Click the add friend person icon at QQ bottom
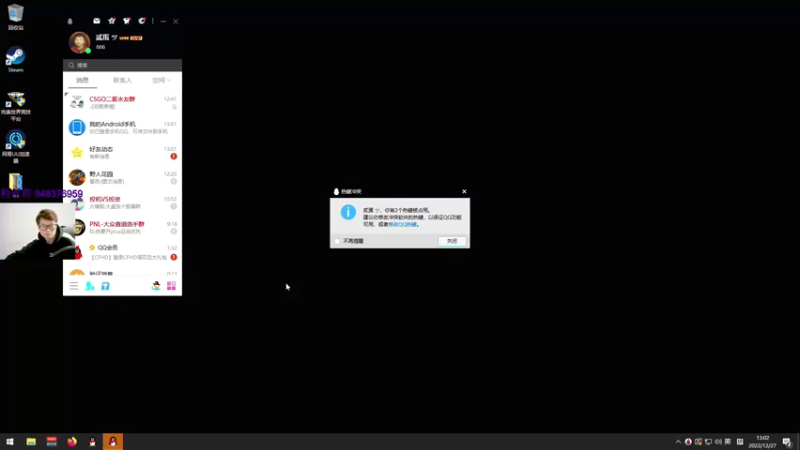Screen dimensions: 800x450 90,286
